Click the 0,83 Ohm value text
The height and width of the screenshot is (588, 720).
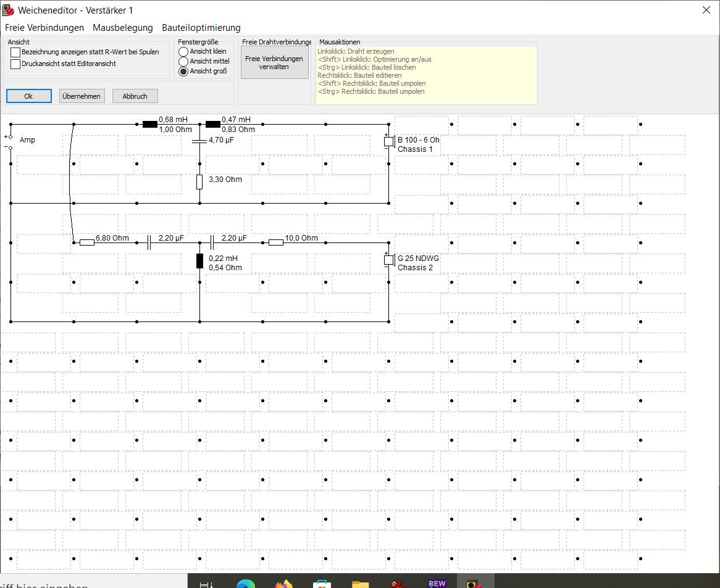pyautogui.click(x=238, y=130)
